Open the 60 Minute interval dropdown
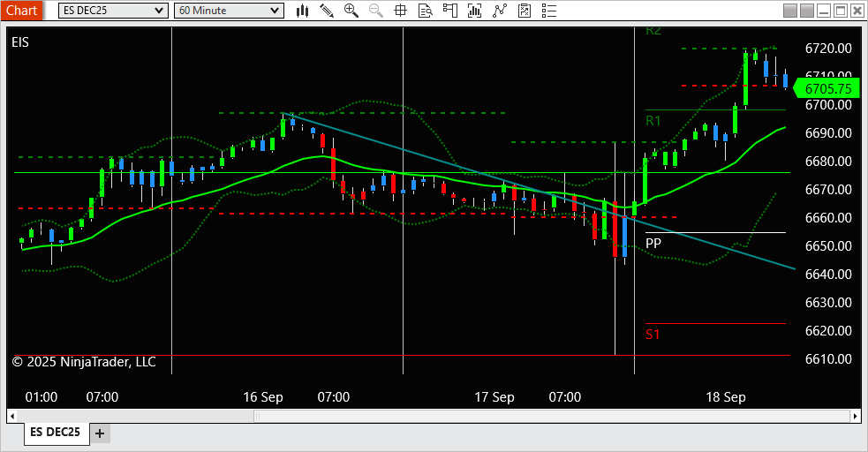 (x=229, y=11)
